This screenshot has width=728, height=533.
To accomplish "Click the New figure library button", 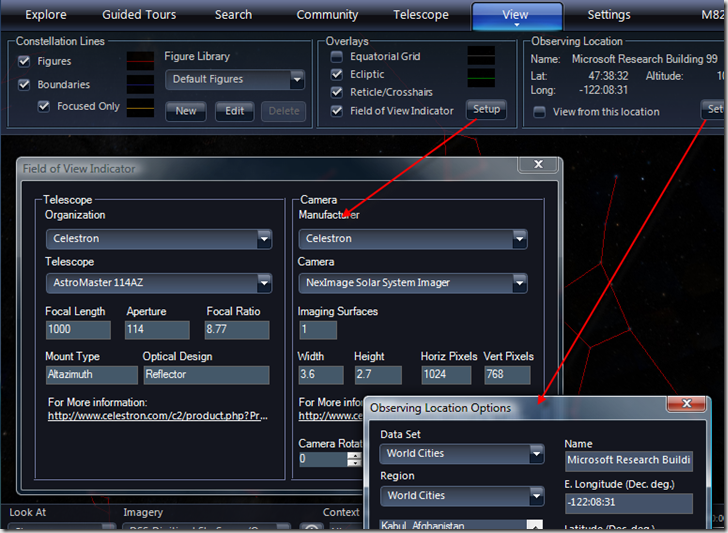I will coord(186,111).
